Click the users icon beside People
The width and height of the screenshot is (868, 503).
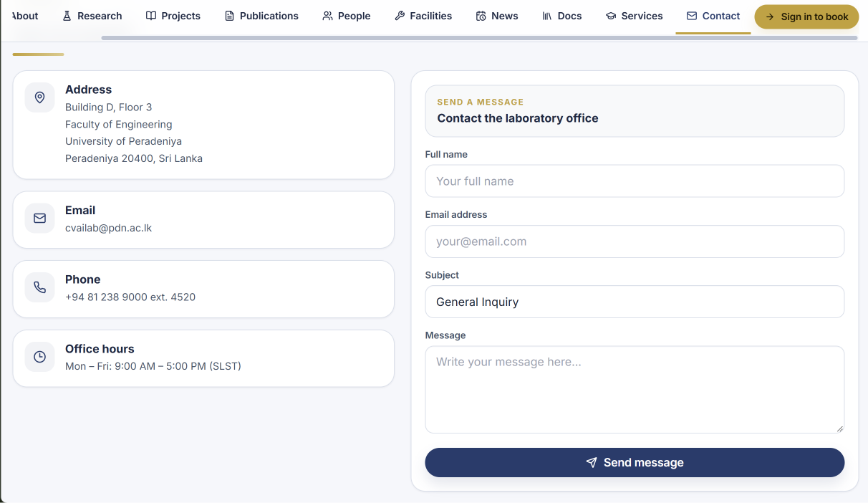click(327, 16)
